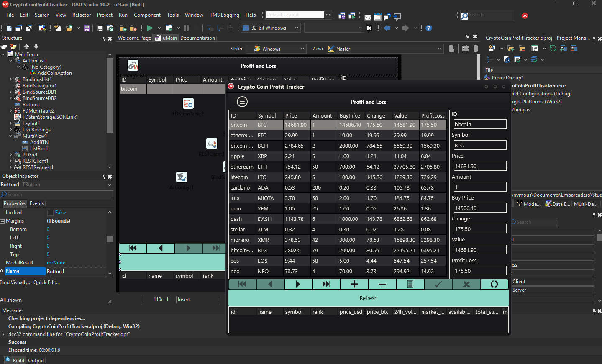Open the 32-bit Windows platform dropdown
This screenshot has width=602, height=364.
point(297,28)
